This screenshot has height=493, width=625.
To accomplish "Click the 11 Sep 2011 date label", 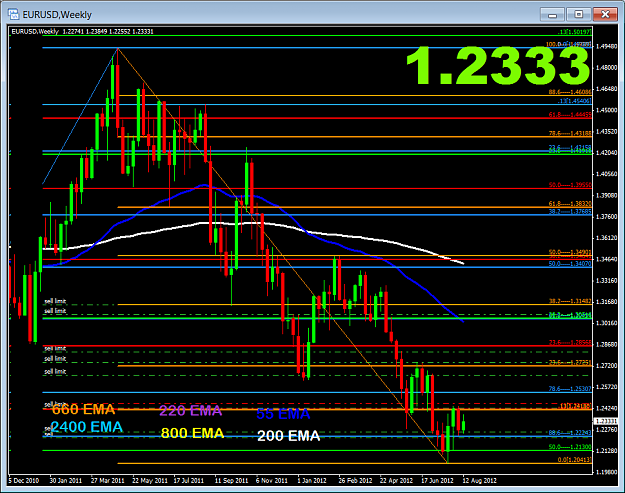I will pos(231,481).
